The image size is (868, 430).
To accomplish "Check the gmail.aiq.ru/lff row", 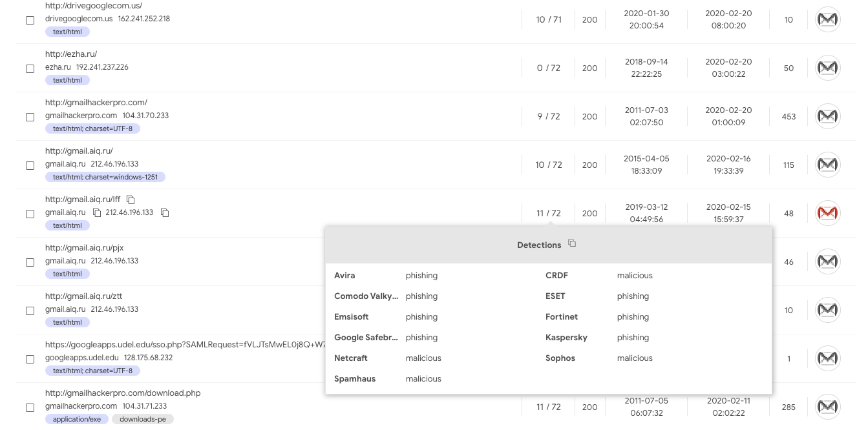I will 30,214.
